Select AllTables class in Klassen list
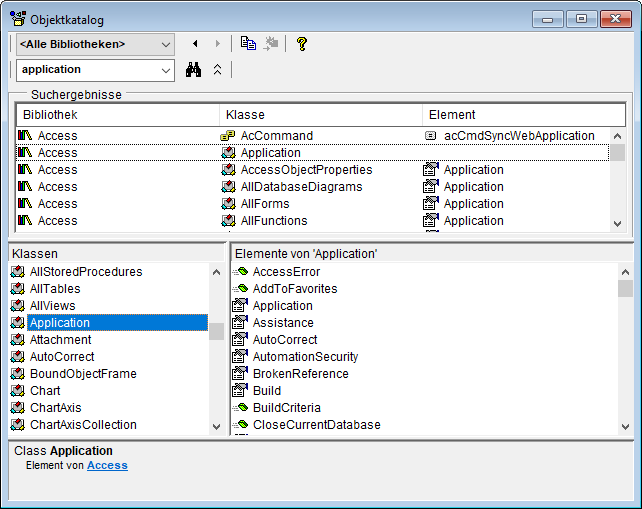Image resolution: width=642 pixels, height=509 pixels. tap(55, 289)
